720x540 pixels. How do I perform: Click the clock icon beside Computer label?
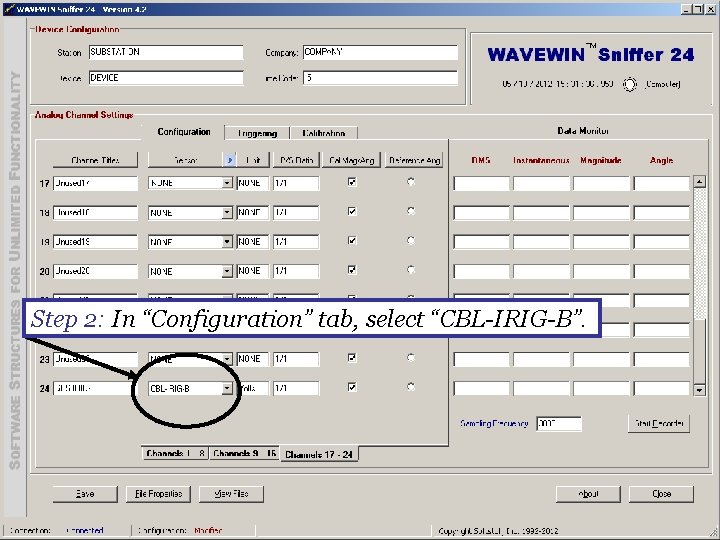click(630, 84)
